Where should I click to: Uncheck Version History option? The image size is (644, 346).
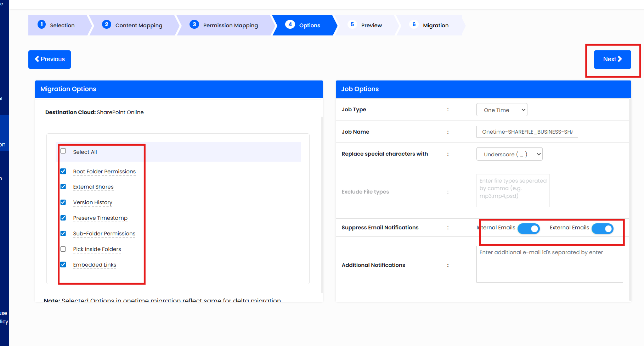pyautogui.click(x=63, y=202)
